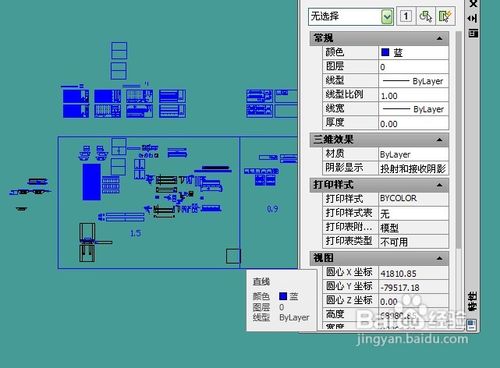Select the 图层 value field 0

pos(413,67)
